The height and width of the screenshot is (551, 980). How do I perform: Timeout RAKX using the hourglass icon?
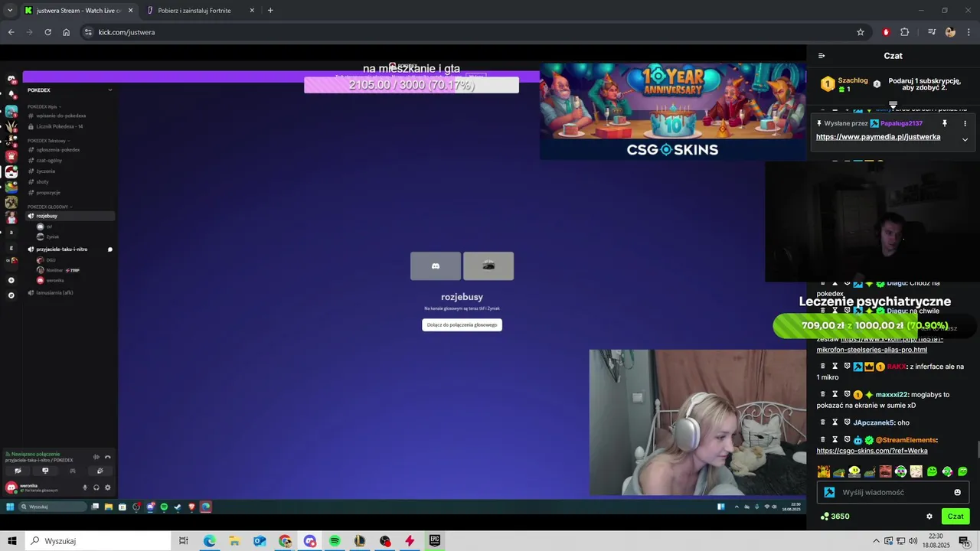click(835, 367)
